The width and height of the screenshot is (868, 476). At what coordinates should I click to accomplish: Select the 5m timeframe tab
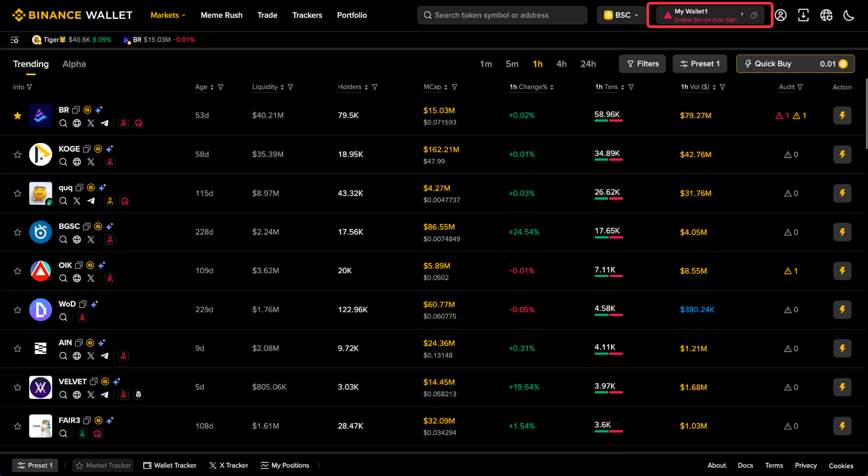pyautogui.click(x=512, y=64)
